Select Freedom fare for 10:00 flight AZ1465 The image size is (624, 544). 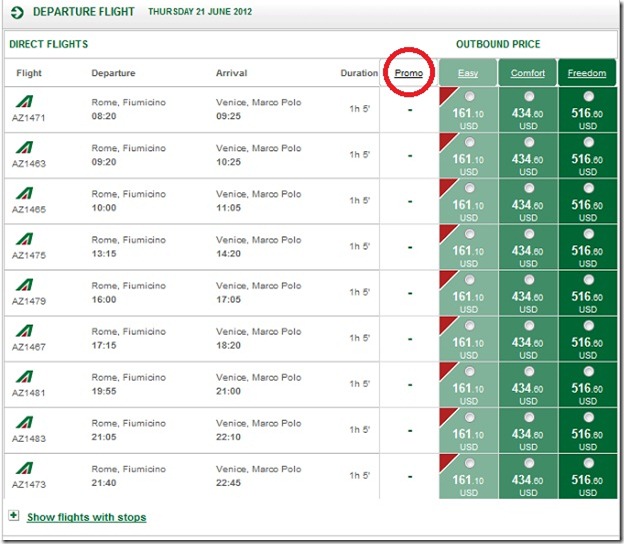click(589, 188)
